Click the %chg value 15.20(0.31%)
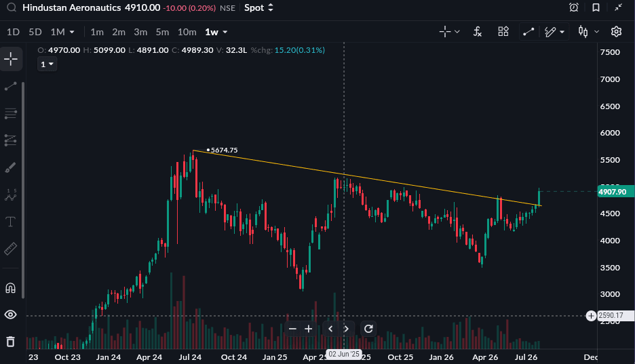The width and height of the screenshot is (635, 364). [x=300, y=50]
